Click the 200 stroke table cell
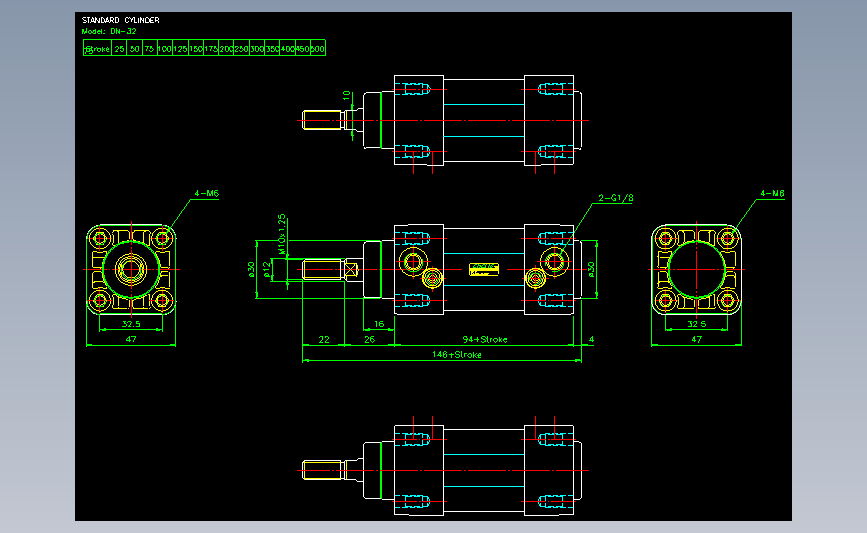 (x=226, y=49)
